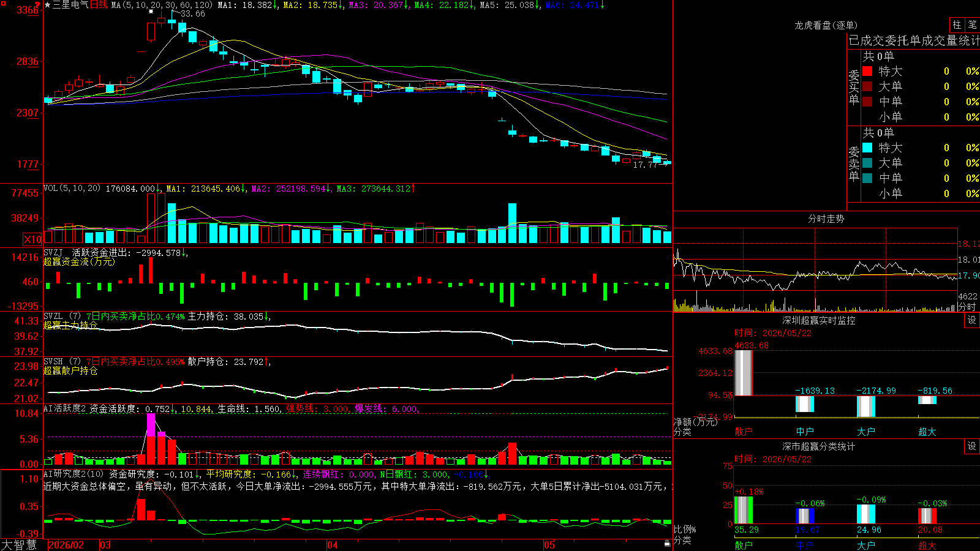Click the 超大 bar showing -819.56
The height and width of the screenshot is (551, 980).
click(927, 400)
